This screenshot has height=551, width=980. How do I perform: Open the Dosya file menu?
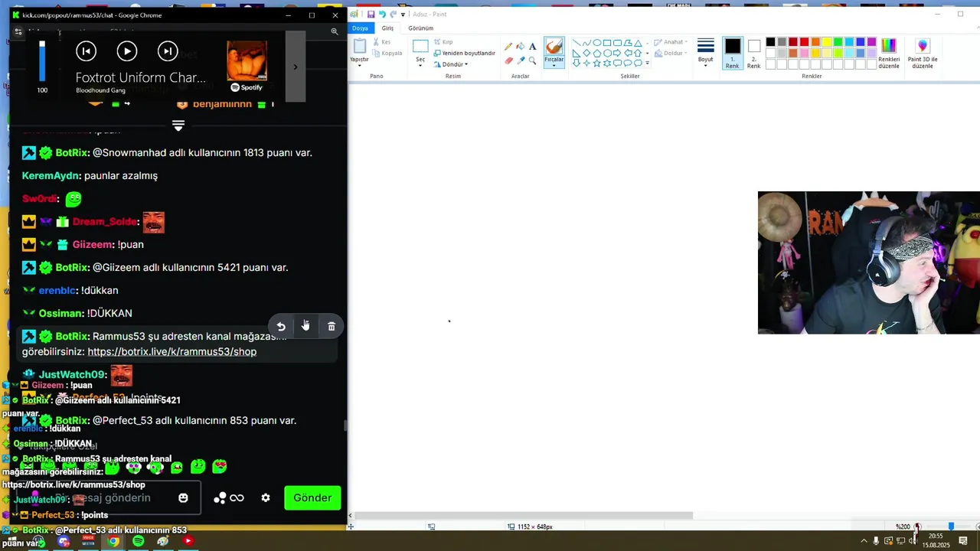[360, 28]
